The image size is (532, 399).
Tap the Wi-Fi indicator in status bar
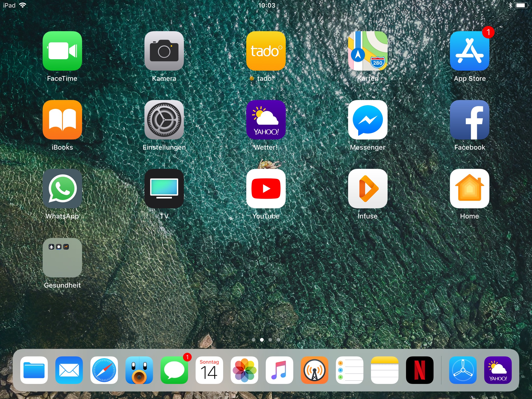(23, 5)
